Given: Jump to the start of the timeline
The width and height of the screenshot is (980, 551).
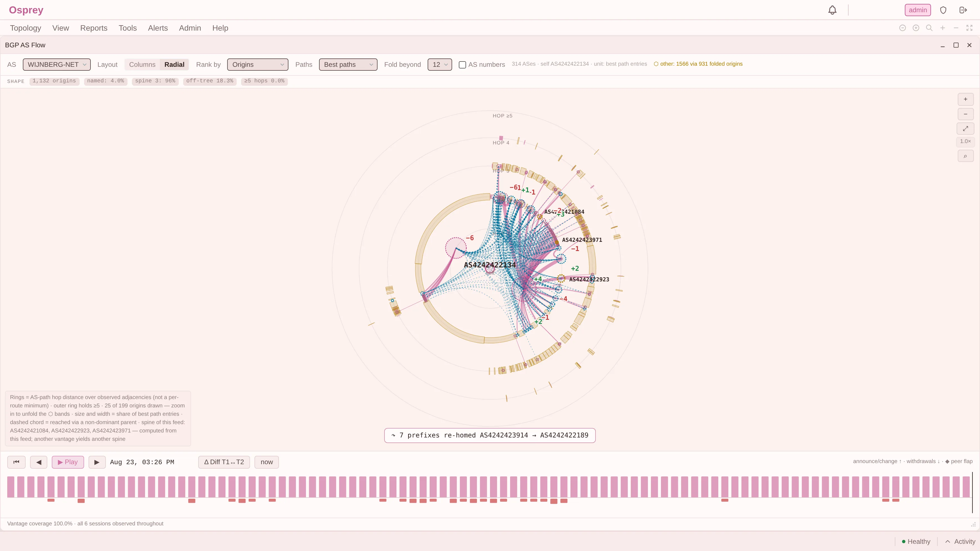Looking at the screenshot, I should 16,462.
